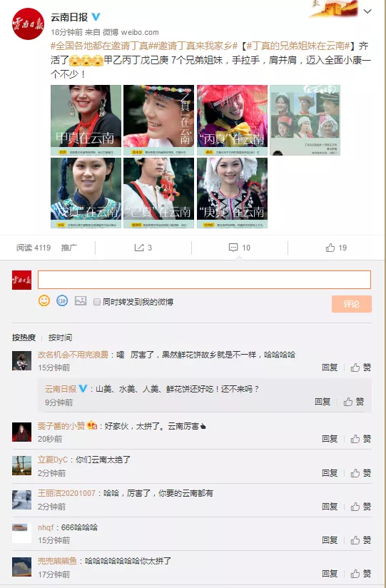The image size is (386, 588).
Task: Open hashtag #丁真的兄弟姐妹在云南#
Action: click(298, 46)
